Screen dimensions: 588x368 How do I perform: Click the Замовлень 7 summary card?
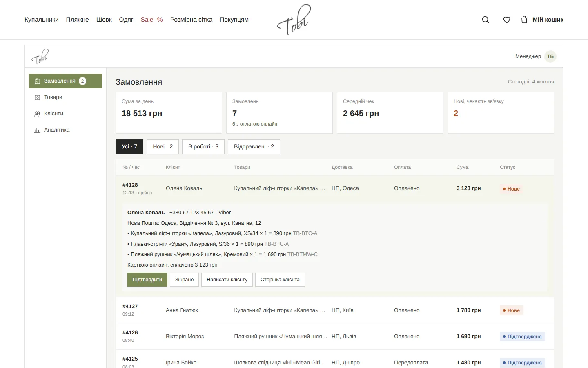pos(279,112)
